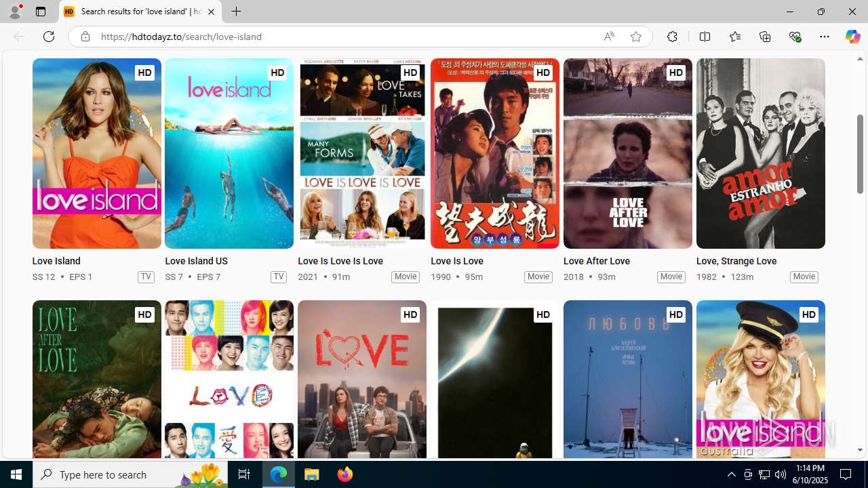Click Movie tag under Love After Love
The image size is (868, 488).
[671, 277]
